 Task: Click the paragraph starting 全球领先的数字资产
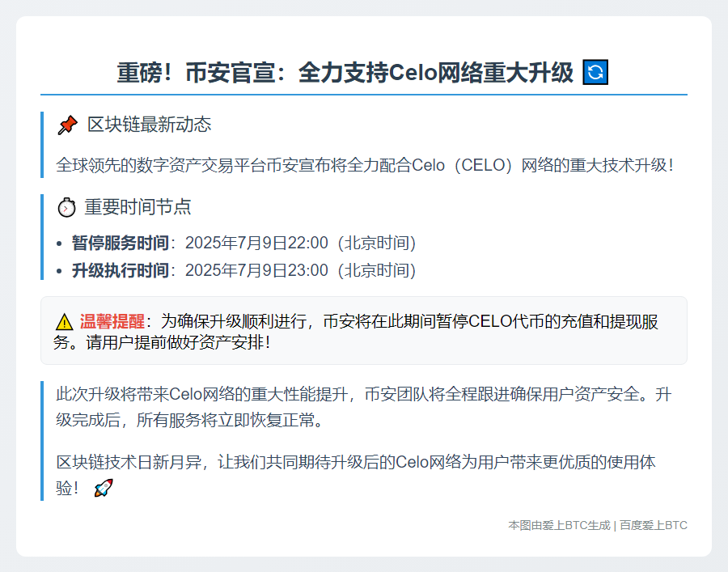point(365,165)
